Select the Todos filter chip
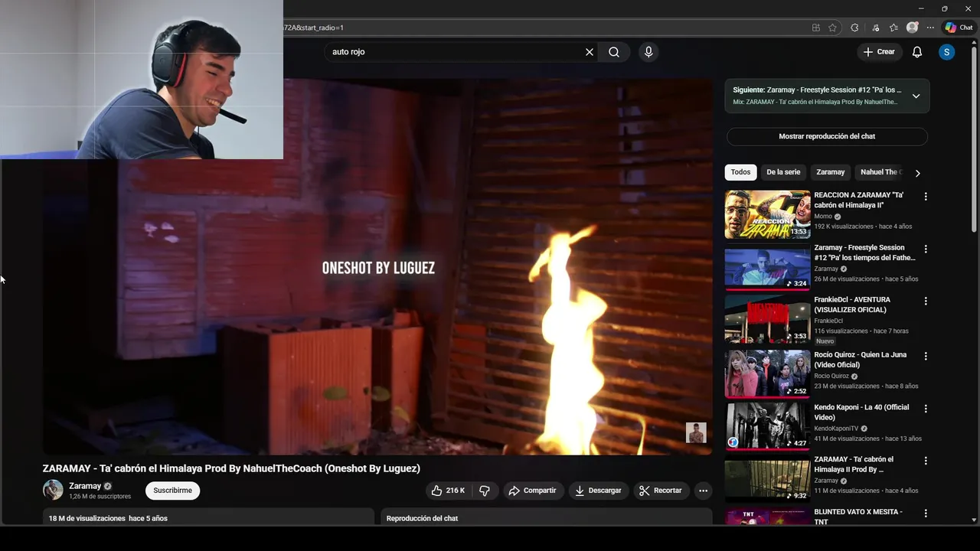 (x=740, y=172)
